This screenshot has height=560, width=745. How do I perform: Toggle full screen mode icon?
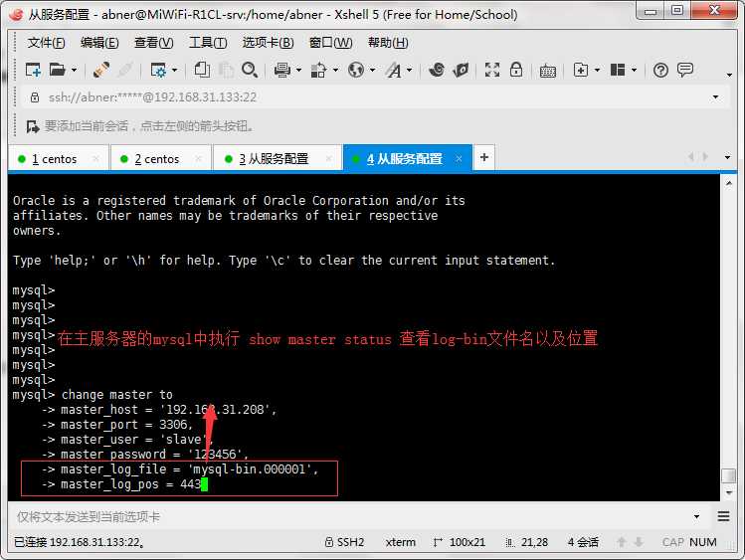coord(492,71)
